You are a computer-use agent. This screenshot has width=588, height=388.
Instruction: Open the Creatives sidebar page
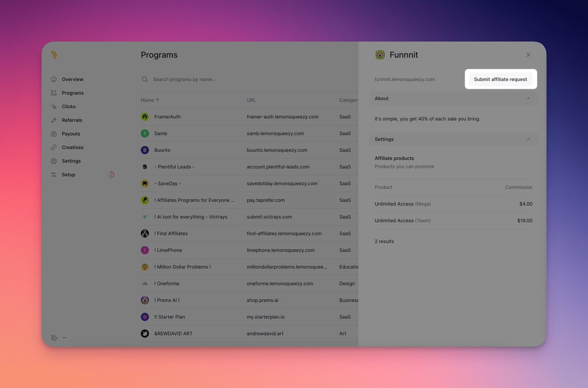pos(73,148)
